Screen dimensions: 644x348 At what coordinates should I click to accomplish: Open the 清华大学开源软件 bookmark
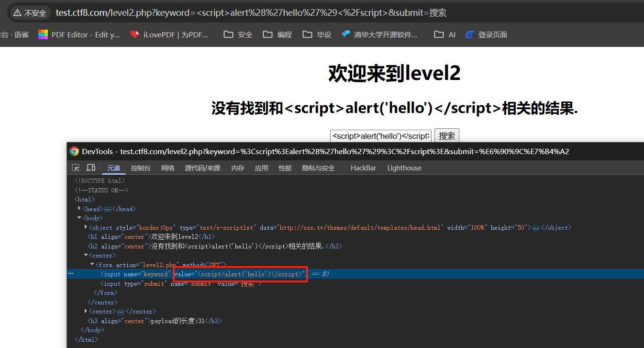pos(379,34)
